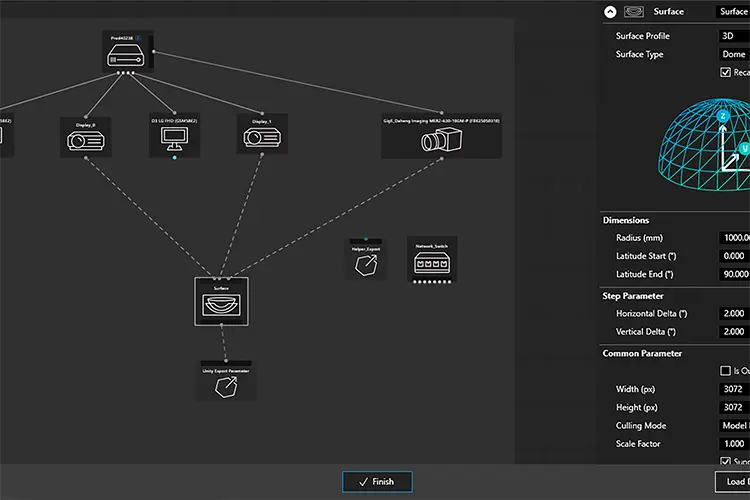The width and height of the screenshot is (750, 500).
Task: Click the Network_Switch node
Action: tap(431, 262)
